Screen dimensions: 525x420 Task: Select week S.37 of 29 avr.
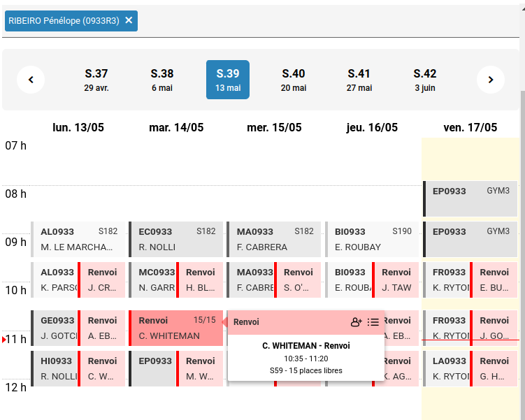[x=96, y=80]
